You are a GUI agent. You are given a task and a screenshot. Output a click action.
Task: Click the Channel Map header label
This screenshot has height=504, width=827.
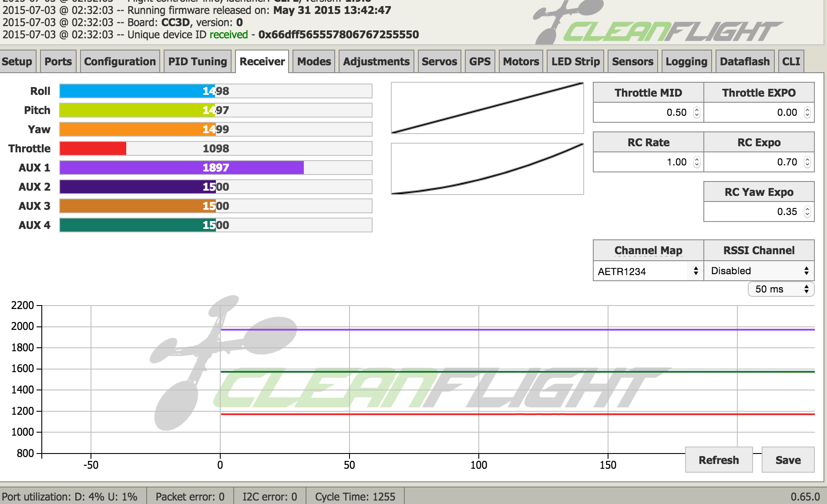coord(648,250)
